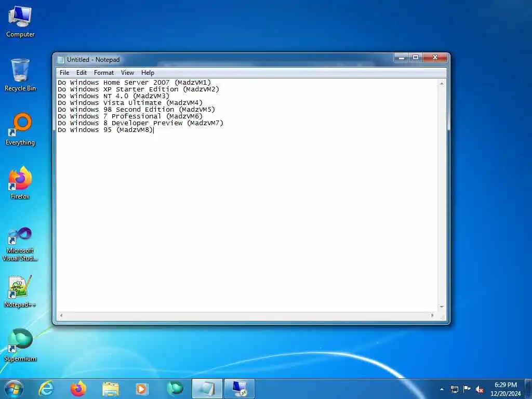Open the Windows Start menu orb
Image resolution: width=532 pixels, height=399 pixels.
tap(14, 389)
